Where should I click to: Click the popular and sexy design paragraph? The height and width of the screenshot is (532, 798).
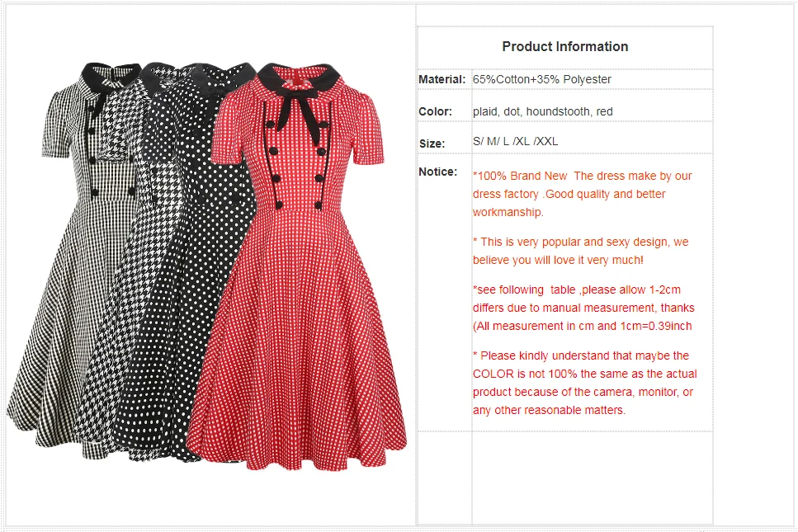pos(580,251)
